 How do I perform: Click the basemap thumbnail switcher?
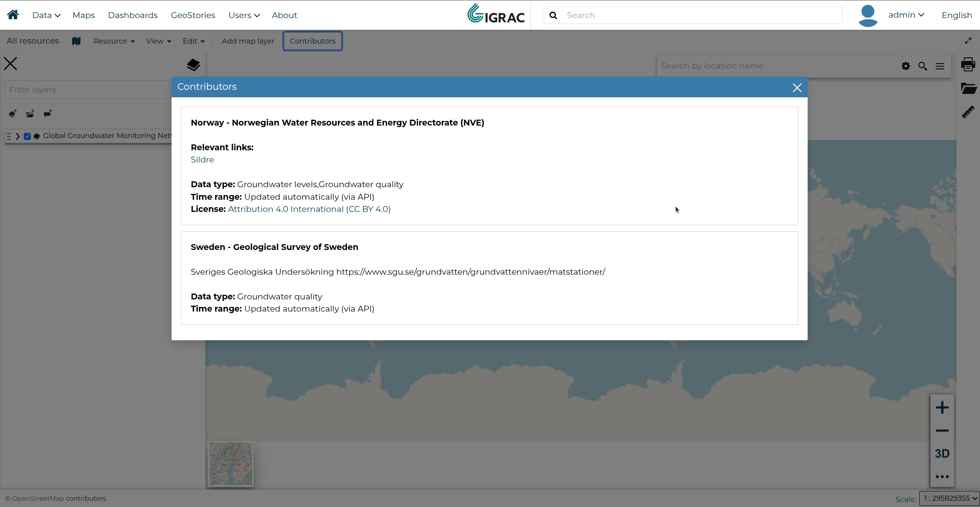click(x=231, y=464)
